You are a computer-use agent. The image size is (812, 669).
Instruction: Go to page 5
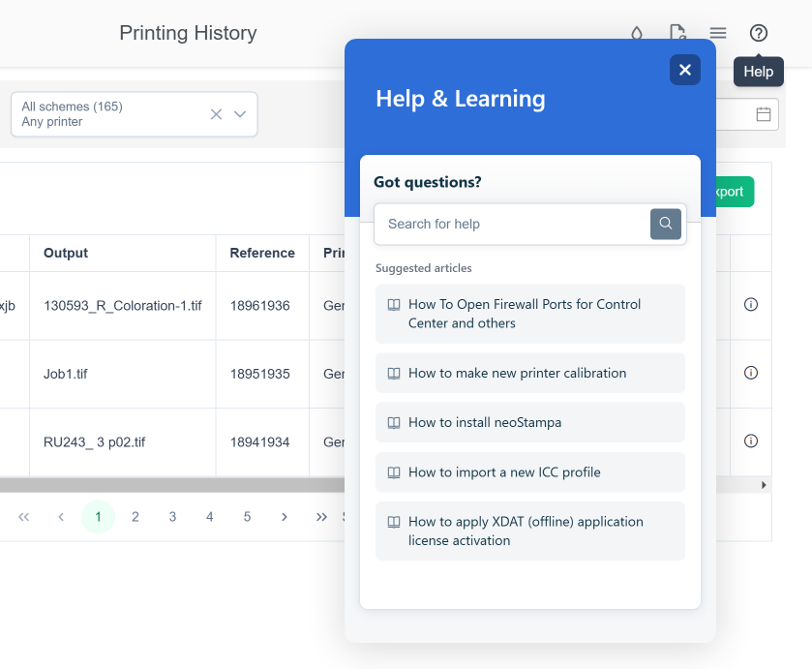pyautogui.click(x=247, y=517)
